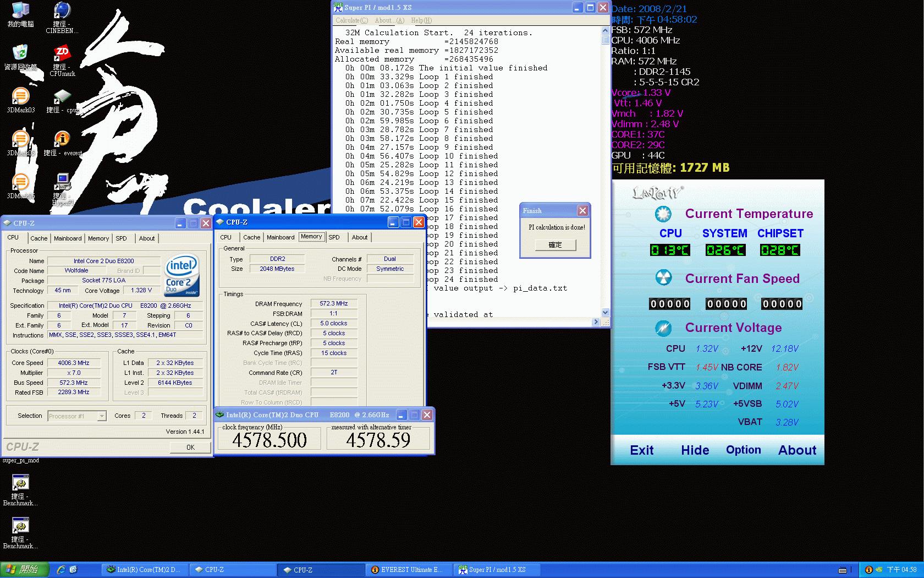
Task: Click the Intel Core 2 Duo logo in CPU-Z
Action: coord(182,275)
